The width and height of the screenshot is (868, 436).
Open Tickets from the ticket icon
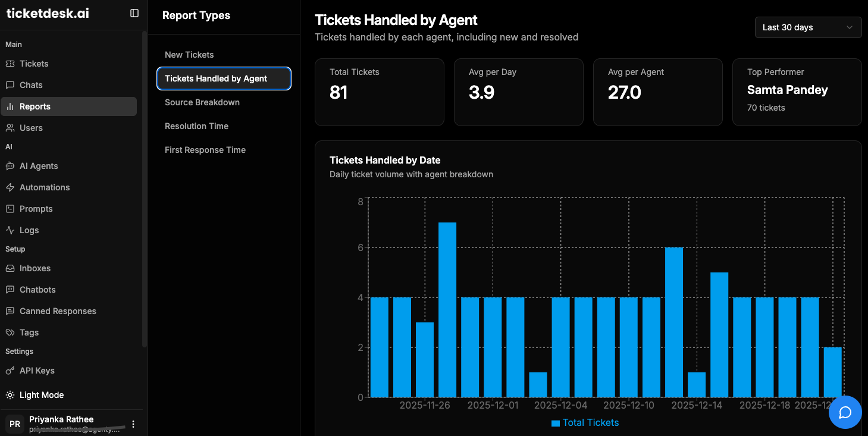coord(10,64)
